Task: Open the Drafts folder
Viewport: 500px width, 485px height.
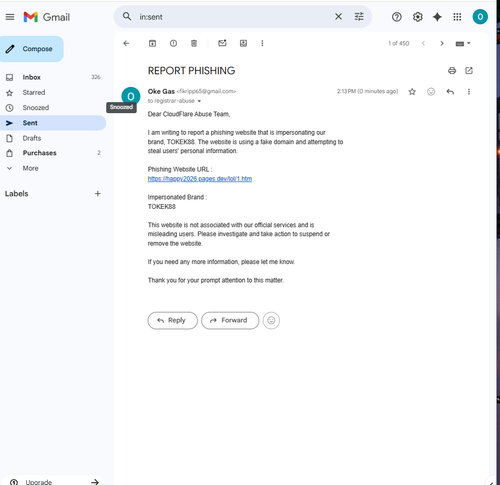Action: (53, 138)
